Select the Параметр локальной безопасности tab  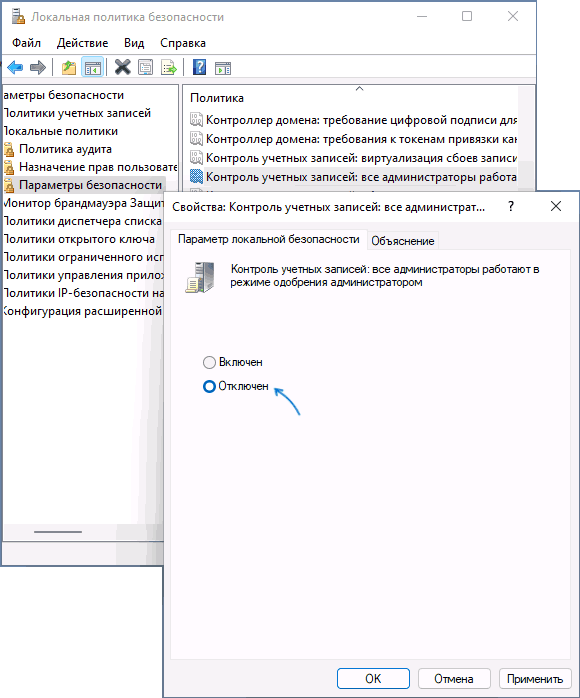(268, 239)
